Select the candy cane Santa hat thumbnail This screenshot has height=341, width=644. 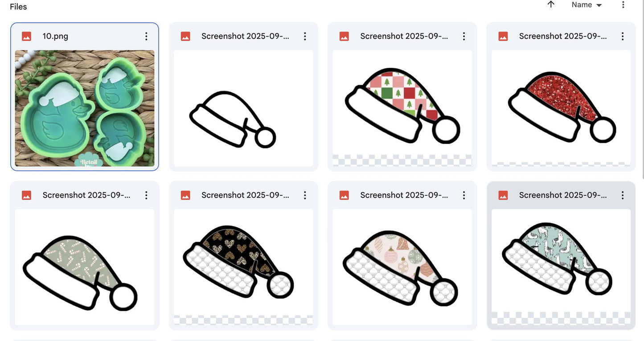85,267
